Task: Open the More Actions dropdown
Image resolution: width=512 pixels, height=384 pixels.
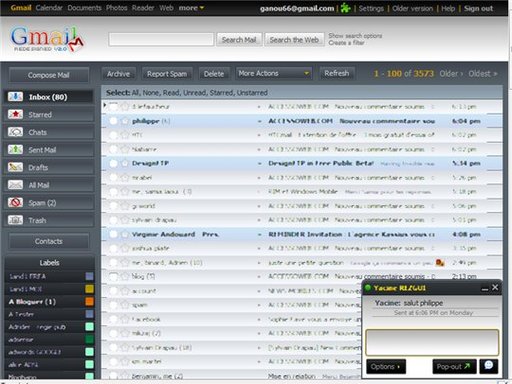Action: [274, 73]
